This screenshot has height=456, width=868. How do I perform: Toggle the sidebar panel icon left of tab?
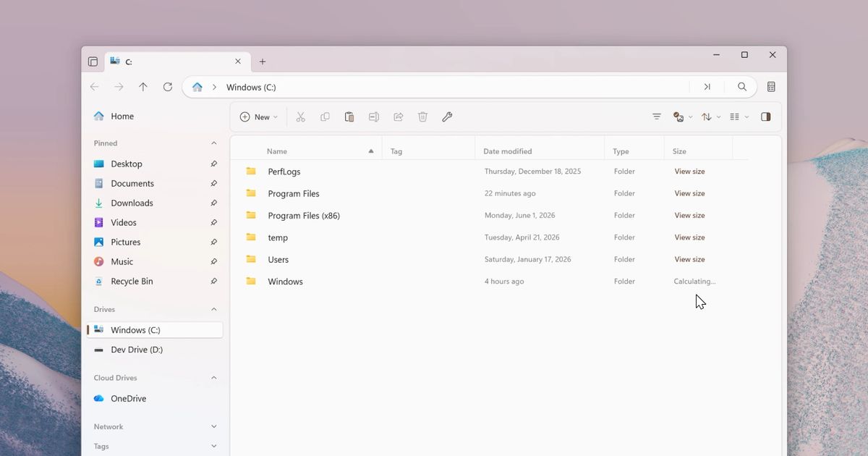[x=93, y=62]
